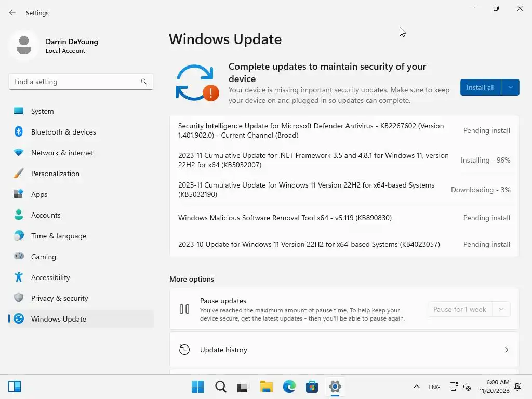Open Network & internet settings
The height and width of the screenshot is (399, 532).
[x=81, y=152]
